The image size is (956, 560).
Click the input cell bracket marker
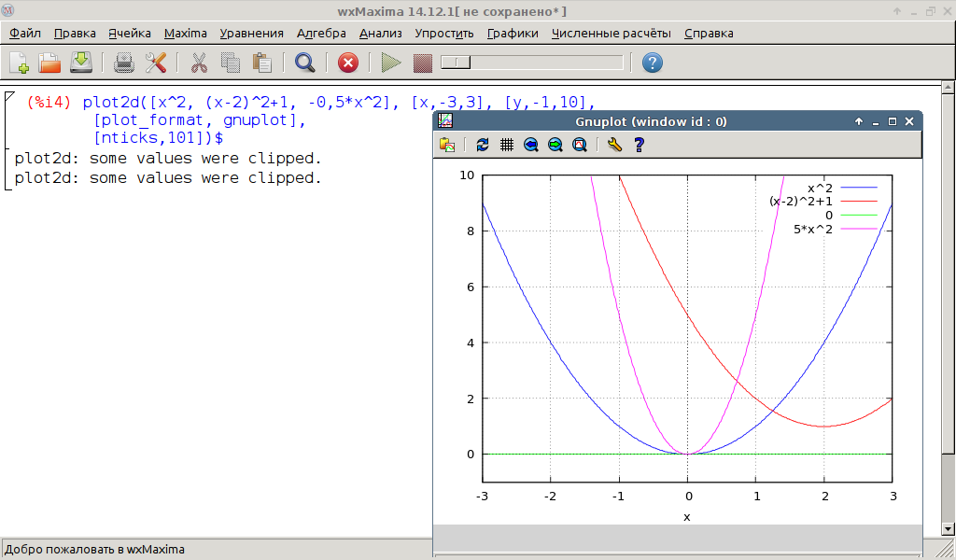[7, 97]
